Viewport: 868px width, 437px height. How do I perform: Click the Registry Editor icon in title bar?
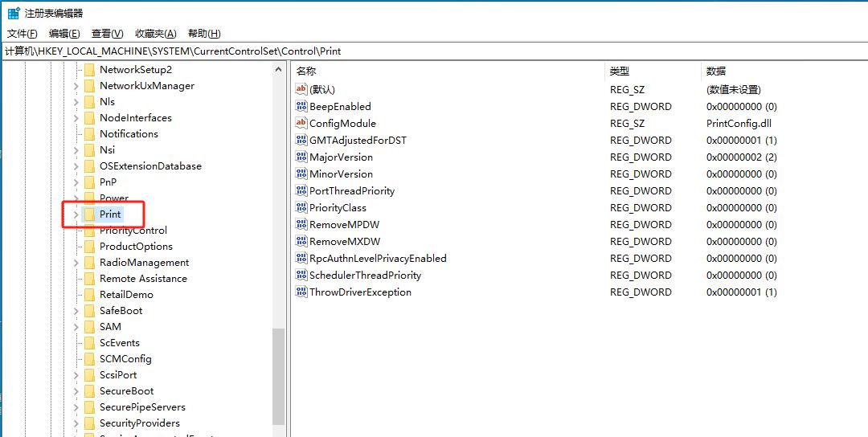click(x=14, y=13)
